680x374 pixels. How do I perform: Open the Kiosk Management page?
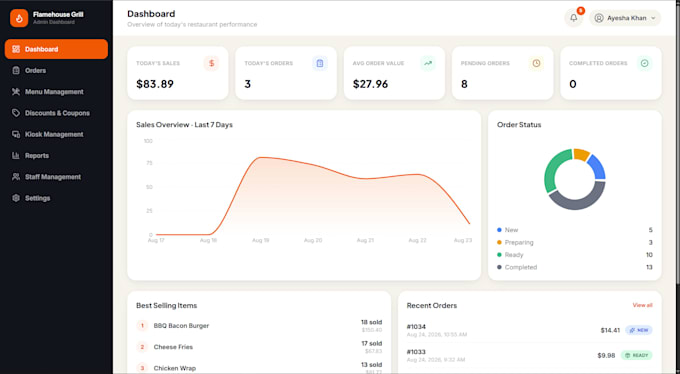(56, 134)
